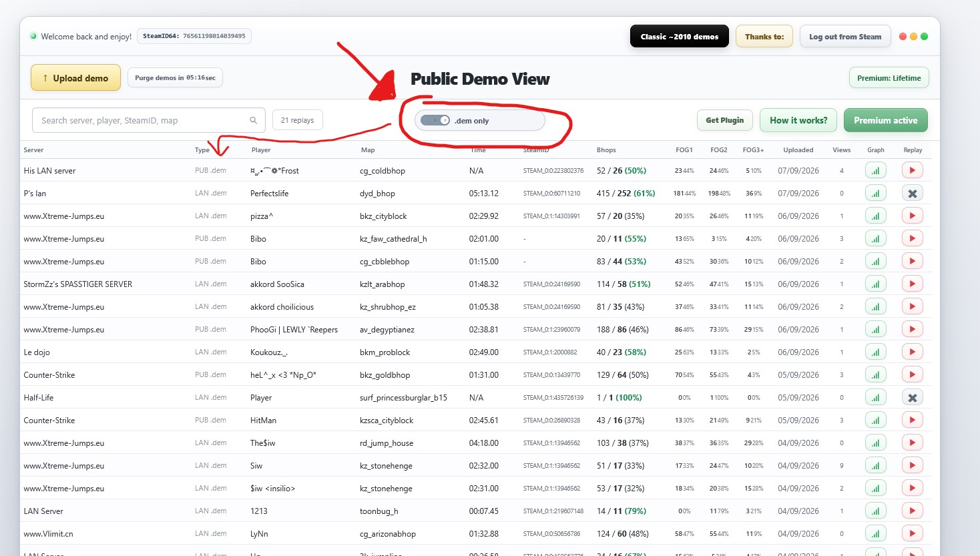Click the 21 replays counter

tap(298, 121)
